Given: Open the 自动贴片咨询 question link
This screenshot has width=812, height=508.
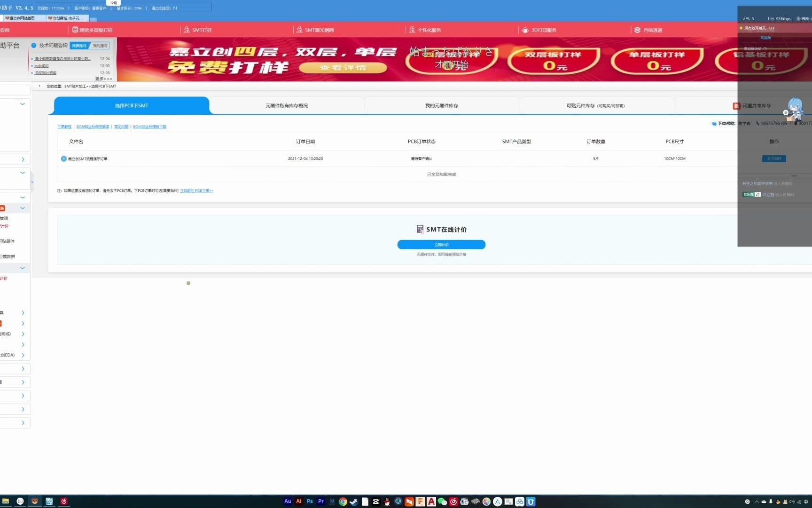Looking at the screenshot, I should point(46,73).
